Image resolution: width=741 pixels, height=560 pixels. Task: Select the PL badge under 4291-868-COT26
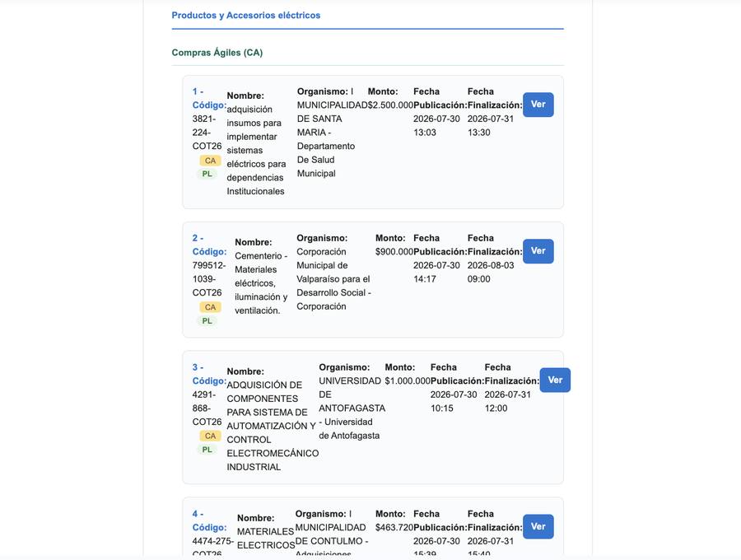207,450
